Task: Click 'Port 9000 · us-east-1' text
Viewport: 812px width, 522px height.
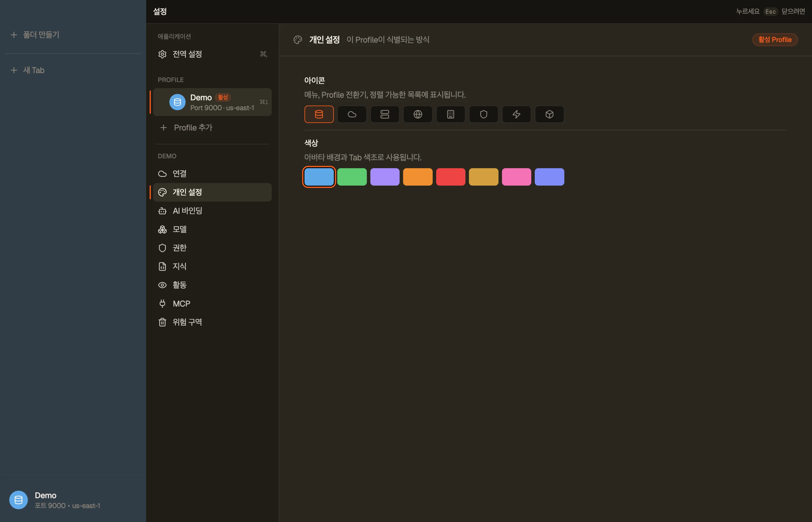Action: click(x=222, y=108)
